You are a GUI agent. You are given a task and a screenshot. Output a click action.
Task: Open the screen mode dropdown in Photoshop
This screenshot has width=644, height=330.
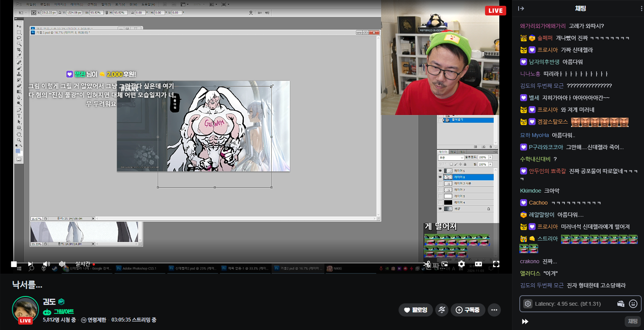(225, 4)
